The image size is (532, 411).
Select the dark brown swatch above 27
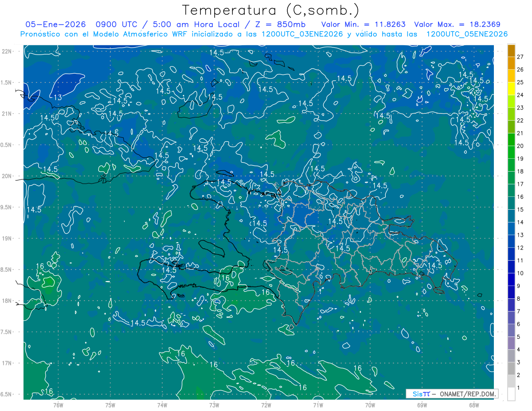pyautogui.click(x=511, y=51)
